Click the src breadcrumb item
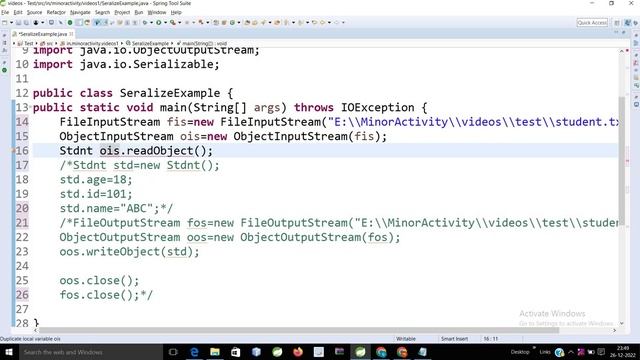Image resolution: width=640 pixels, height=360 pixels. [x=47, y=43]
